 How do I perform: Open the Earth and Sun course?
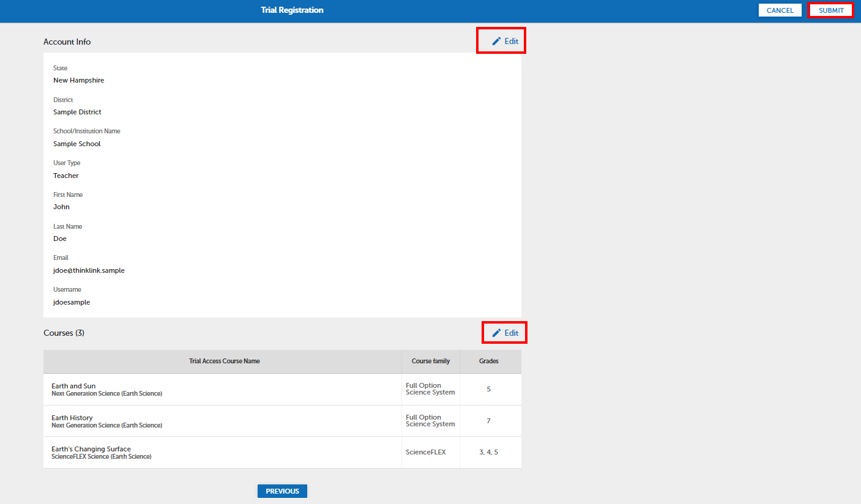(x=73, y=386)
